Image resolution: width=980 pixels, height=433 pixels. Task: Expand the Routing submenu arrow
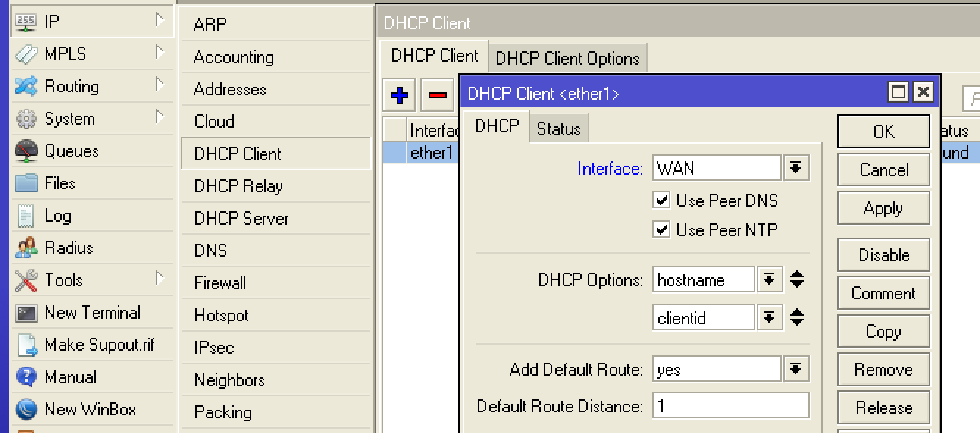159,85
